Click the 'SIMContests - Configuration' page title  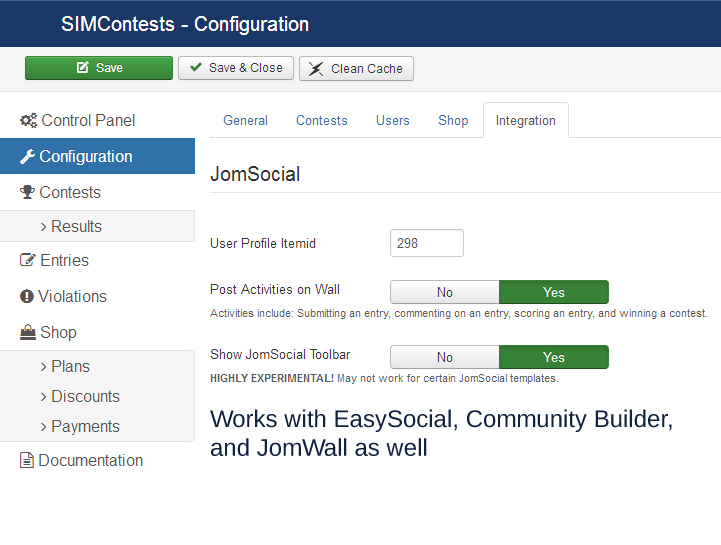pyautogui.click(x=185, y=24)
